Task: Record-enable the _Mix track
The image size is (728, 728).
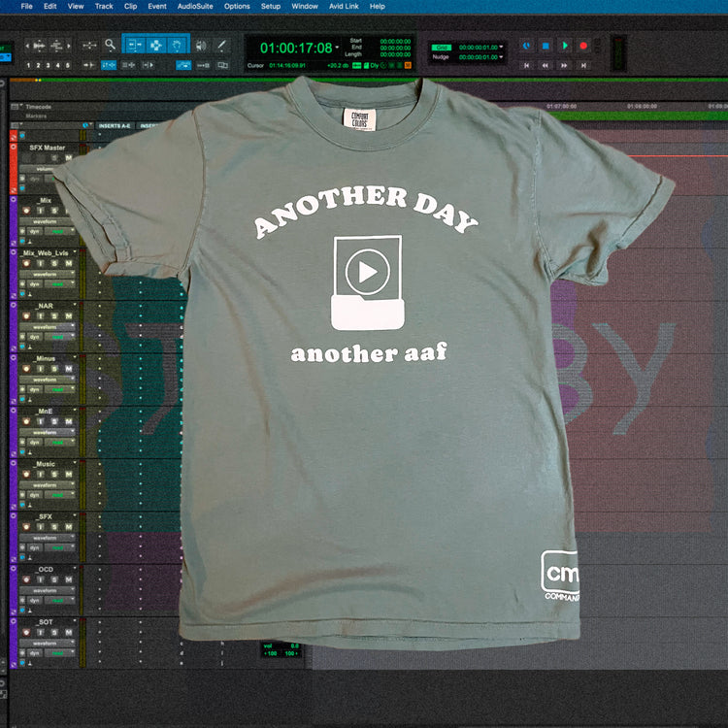Action: click(26, 211)
